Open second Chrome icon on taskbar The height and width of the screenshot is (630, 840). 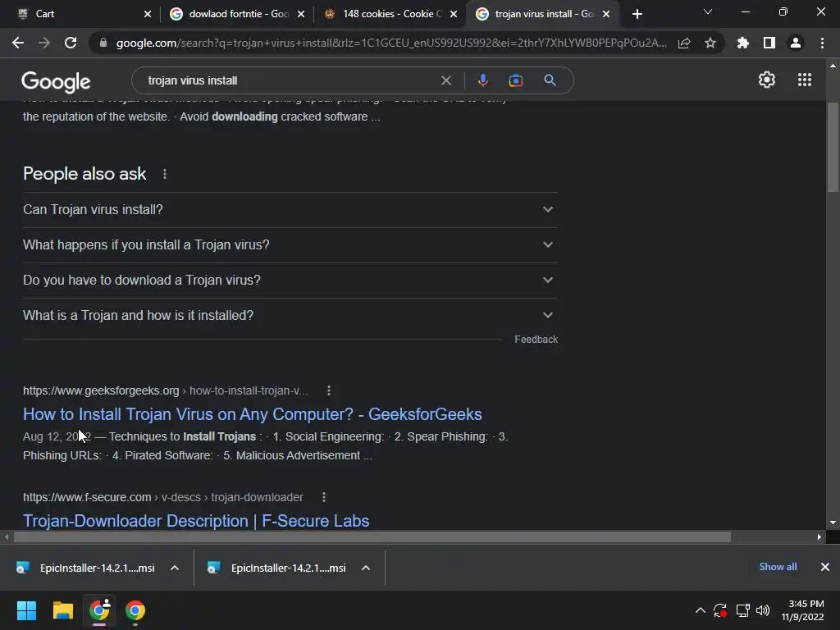[135, 610]
